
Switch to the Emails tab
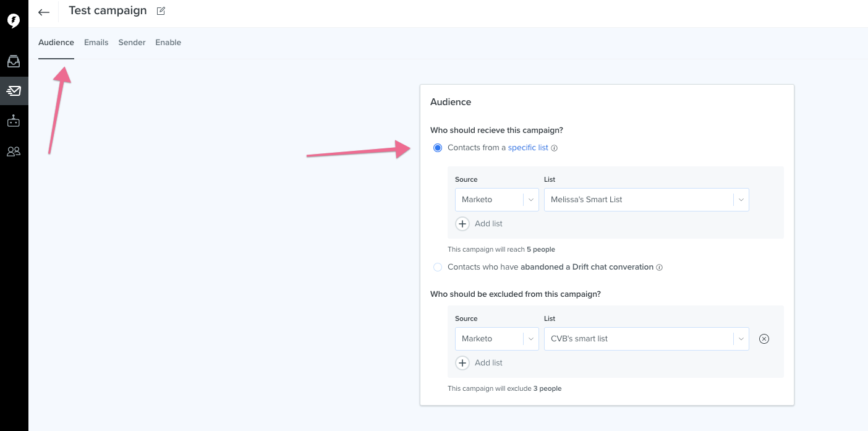[96, 43]
